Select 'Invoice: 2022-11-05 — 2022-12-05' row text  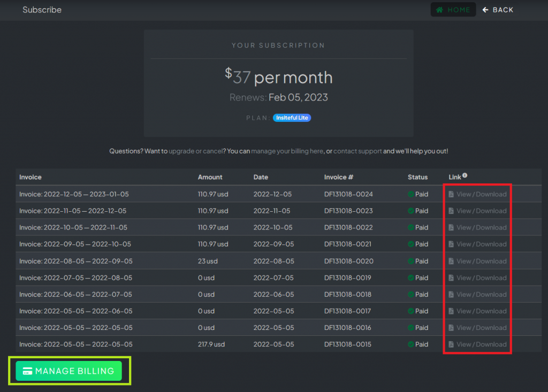click(x=73, y=211)
